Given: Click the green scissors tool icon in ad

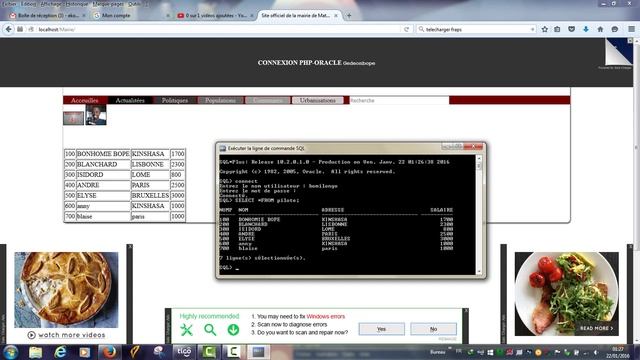Looking at the screenshot, I should tap(187, 329).
